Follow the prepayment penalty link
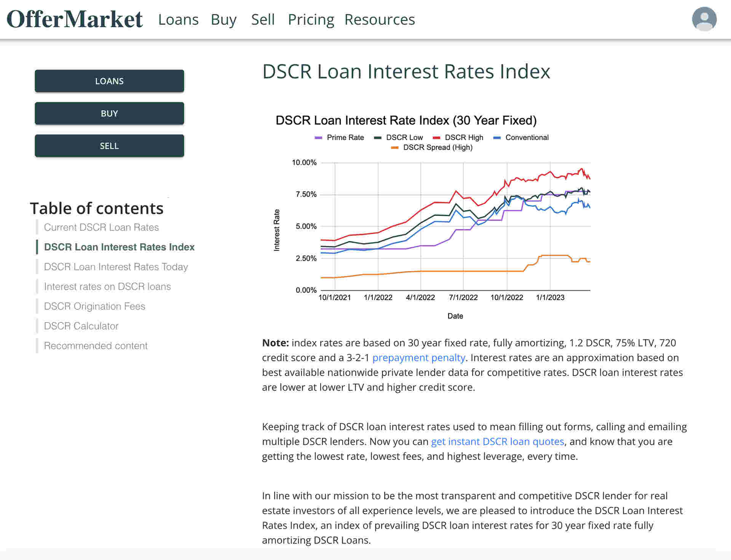 coord(418,358)
